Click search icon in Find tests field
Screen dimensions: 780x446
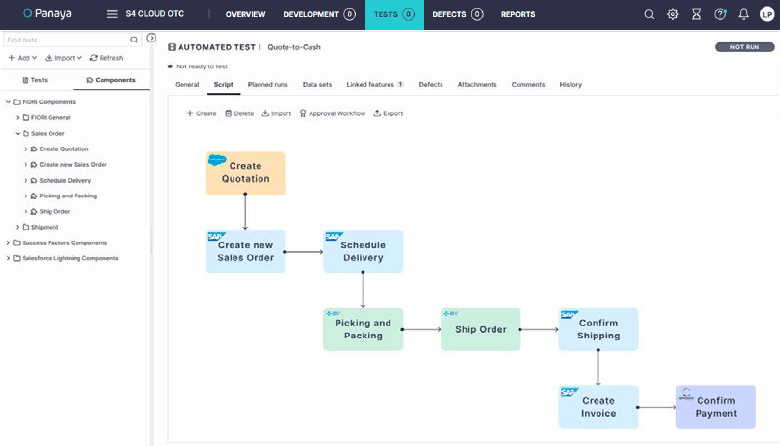[x=134, y=39]
